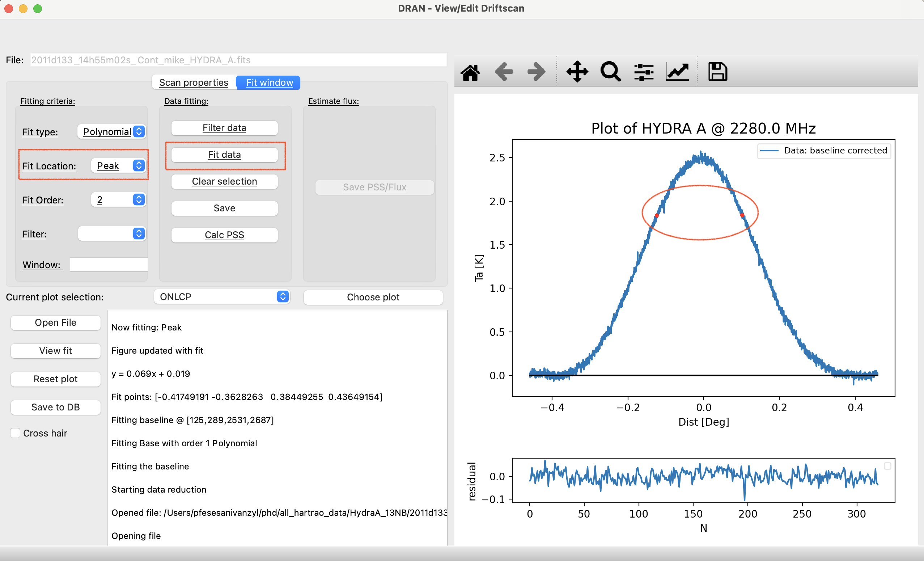Switch to the Scan properties tab
The image size is (924, 561).
pos(194,83)
